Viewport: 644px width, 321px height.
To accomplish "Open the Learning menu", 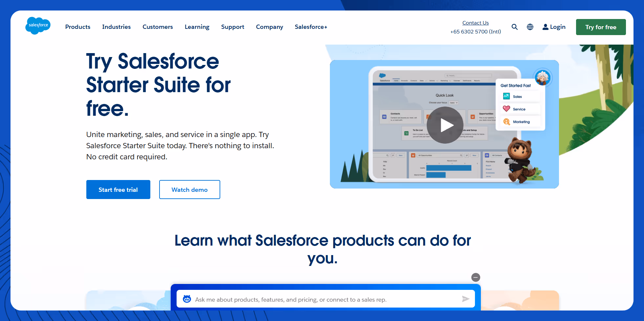I will 197,27.
